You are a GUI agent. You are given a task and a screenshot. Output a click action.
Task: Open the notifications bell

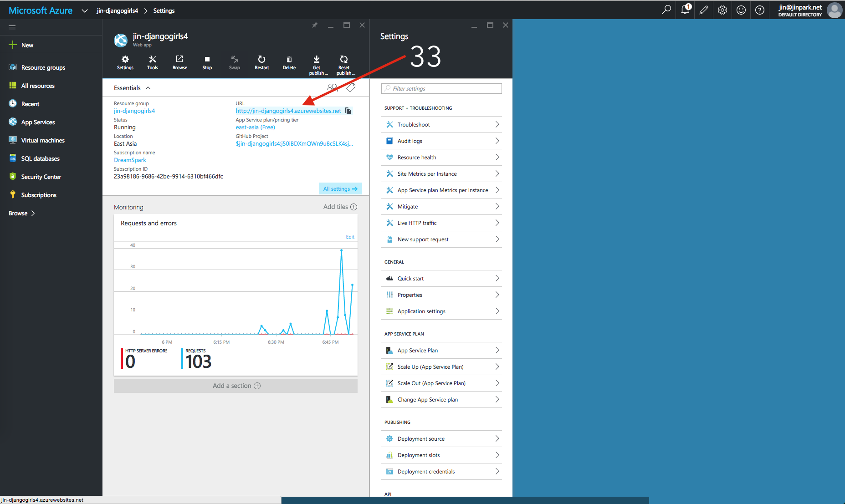click(686, 10)
